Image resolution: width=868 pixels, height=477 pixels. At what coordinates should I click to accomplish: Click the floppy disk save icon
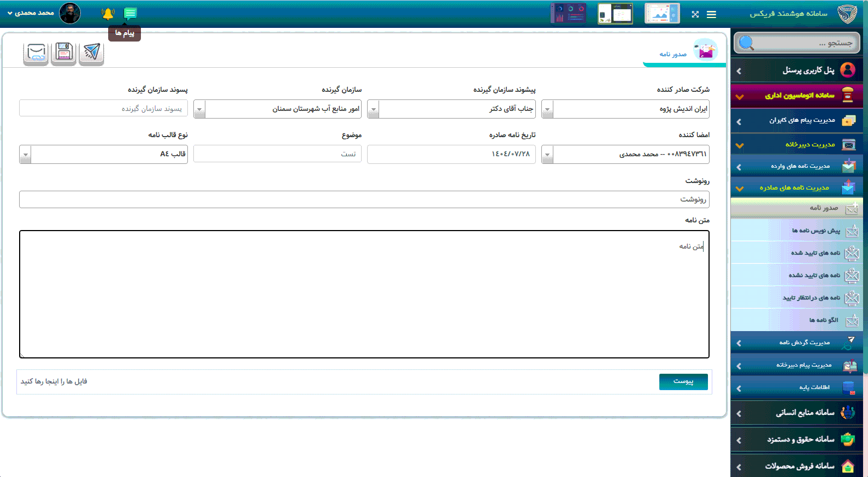pos(64,52)
